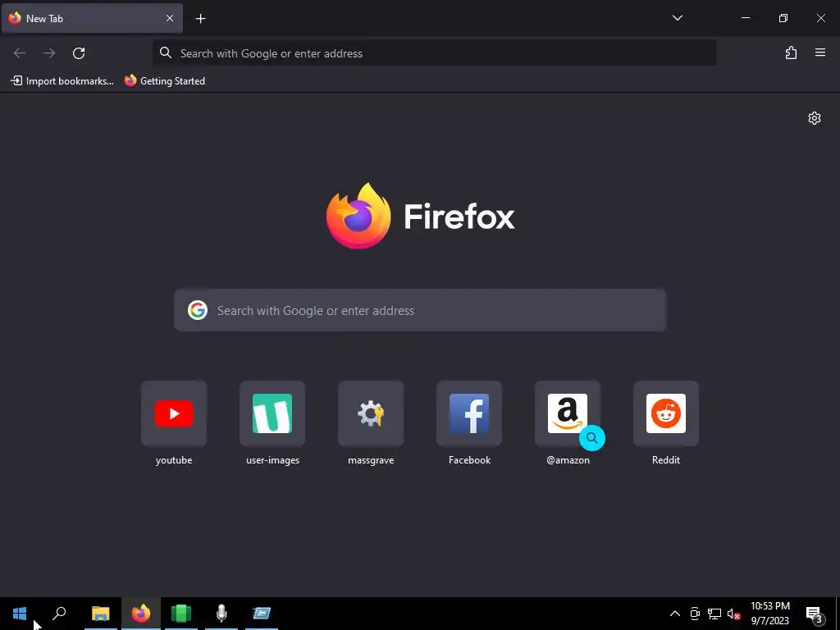
Task: Open a new tab with plus button
Action: [200, 19]
